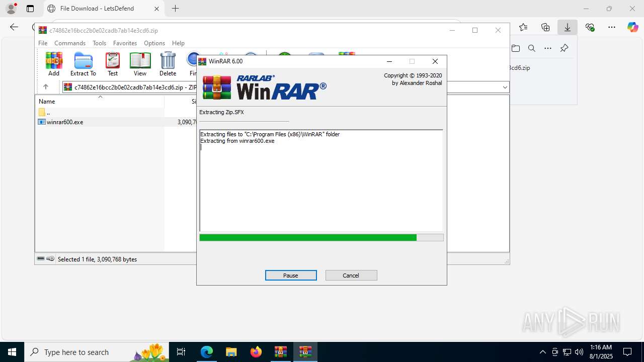Open downloads folder icon in panel

tap(516, 48)
